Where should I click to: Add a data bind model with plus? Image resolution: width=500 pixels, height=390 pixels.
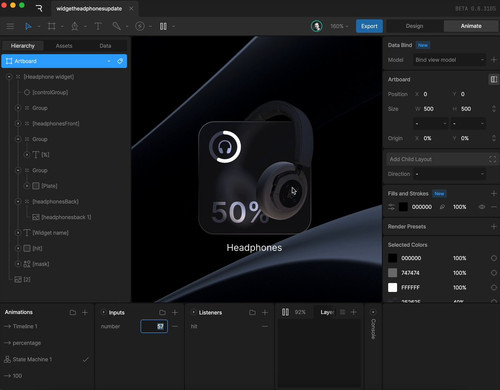494,60
